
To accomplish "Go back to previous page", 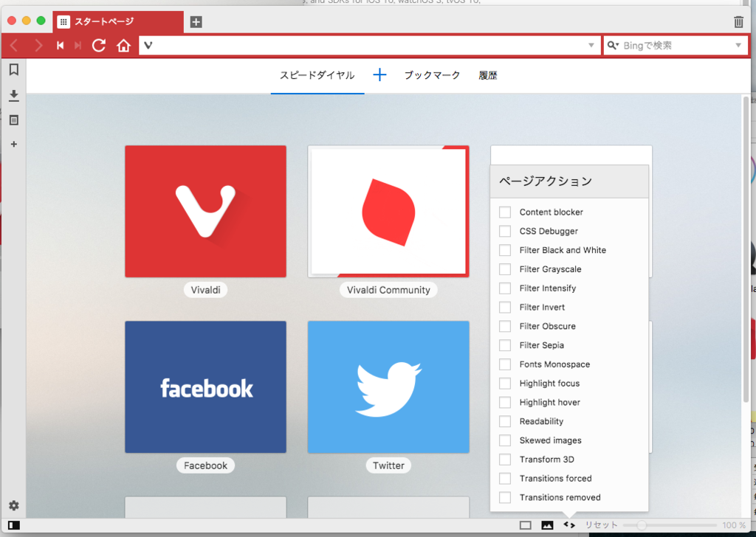I will (x=14, y=46).
